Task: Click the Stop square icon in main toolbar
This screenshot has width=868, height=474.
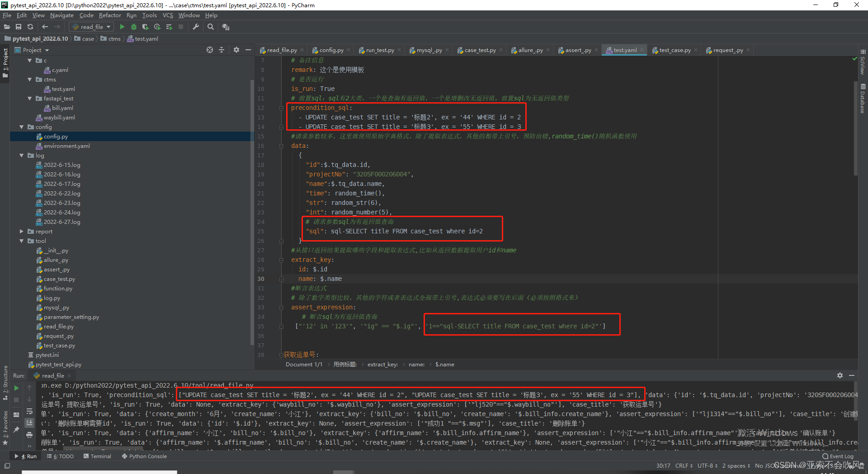Action: [181, 27]
